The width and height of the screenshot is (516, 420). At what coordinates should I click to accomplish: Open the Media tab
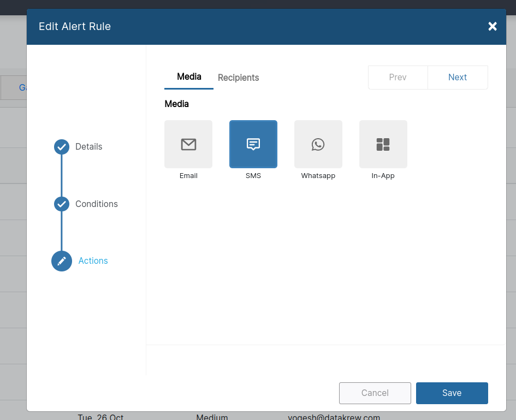188,78
